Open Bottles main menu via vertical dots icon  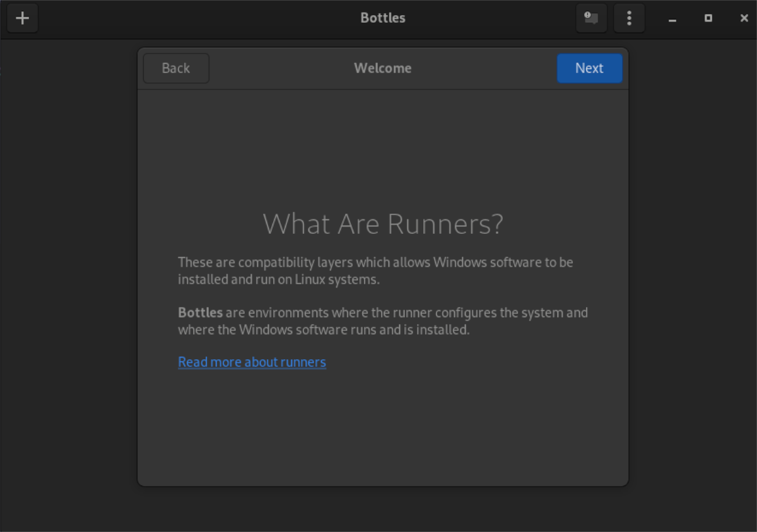tap(629, 18)
